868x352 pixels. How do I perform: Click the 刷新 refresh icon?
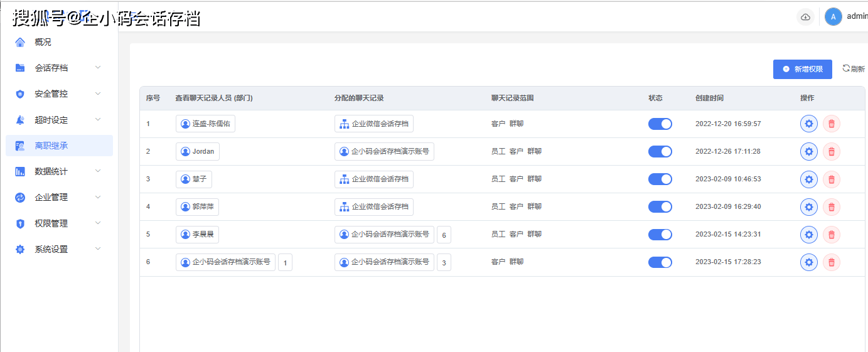846,68
